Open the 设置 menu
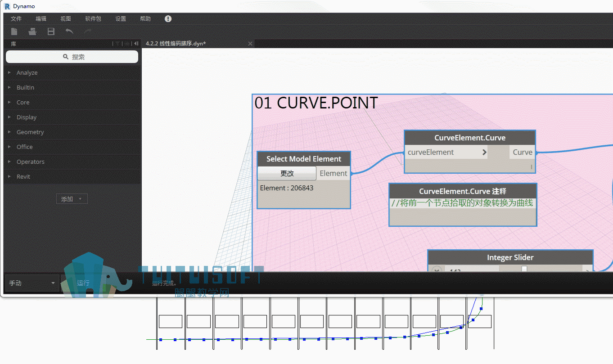 coord(121,19)
